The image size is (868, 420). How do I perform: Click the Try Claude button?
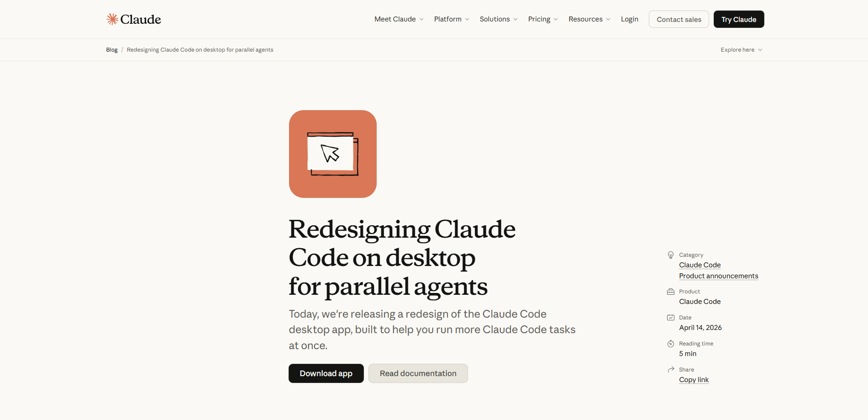739,19
